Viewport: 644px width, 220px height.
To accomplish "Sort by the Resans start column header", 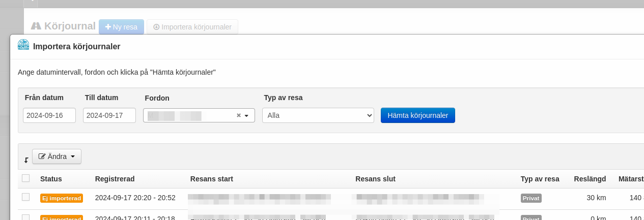I will (211, 179).
